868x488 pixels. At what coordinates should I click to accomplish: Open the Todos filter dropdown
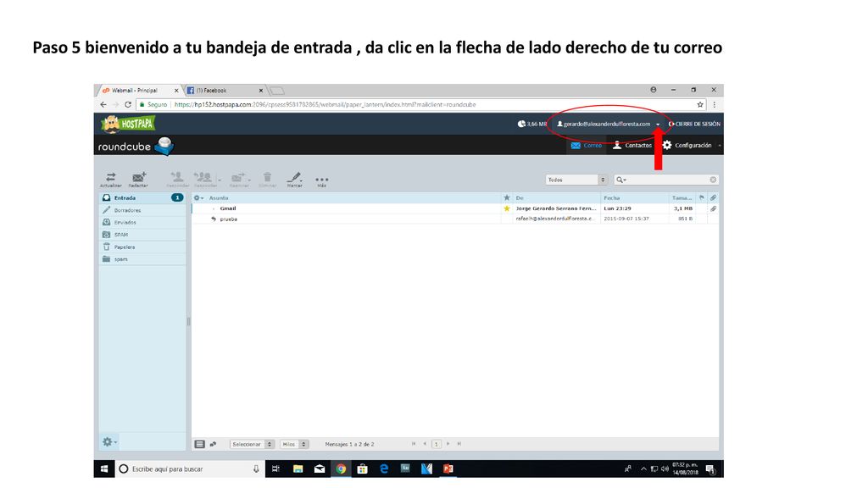point(576,180)
